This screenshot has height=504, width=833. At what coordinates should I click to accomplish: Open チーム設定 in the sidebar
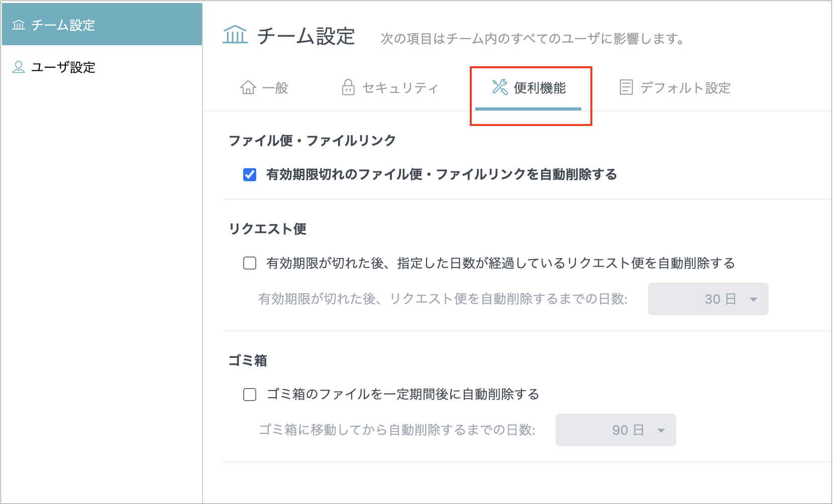[x=102, y=25]
